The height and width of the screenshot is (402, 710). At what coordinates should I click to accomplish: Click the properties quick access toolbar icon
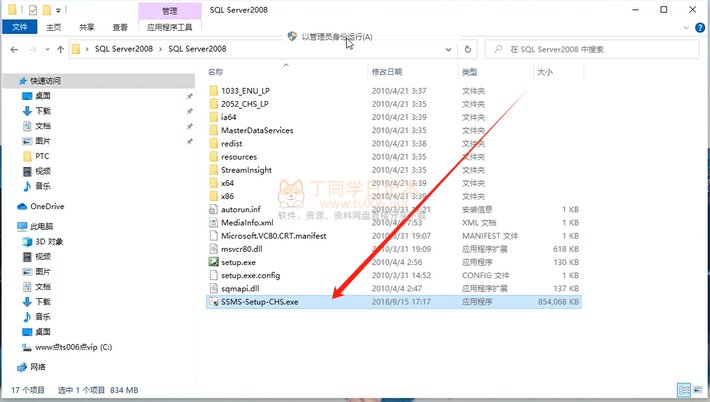pyautogui.click(x=33, y=10)
